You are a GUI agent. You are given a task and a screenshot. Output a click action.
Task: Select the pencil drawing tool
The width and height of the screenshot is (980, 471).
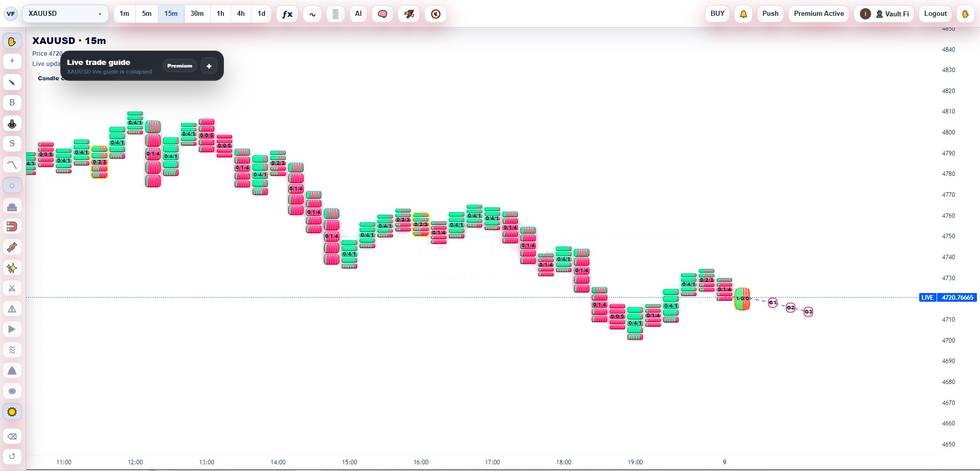[12, 82]
